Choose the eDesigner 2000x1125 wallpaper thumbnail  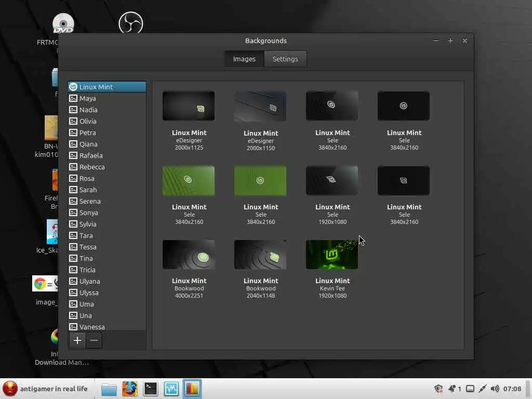click(x=189, y=106)
